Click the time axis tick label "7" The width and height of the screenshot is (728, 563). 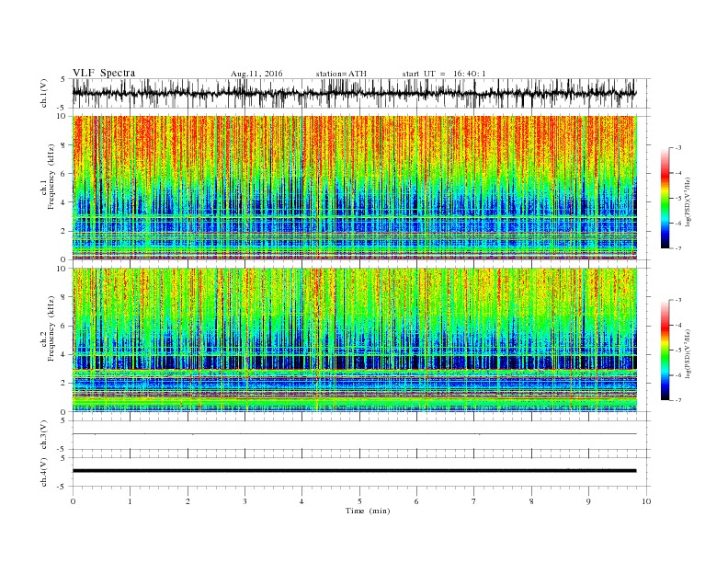point(473,501)
